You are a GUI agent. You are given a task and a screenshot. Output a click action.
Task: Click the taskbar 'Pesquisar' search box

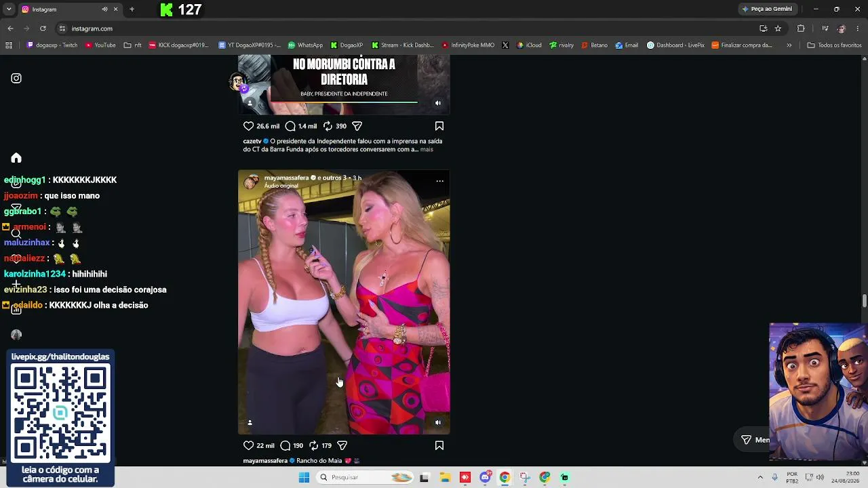[x=366, y=477]
